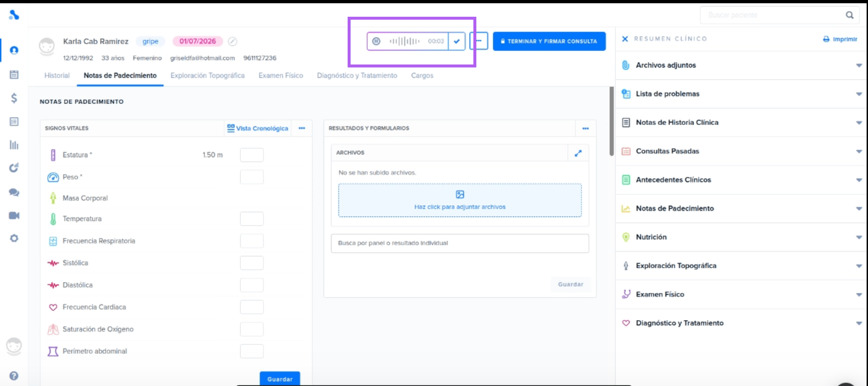The height and width of the screenshot is (386, 868).
Task: Click the paperclip icon of Archivos adjuntos
Action: [x=625, y=65]
